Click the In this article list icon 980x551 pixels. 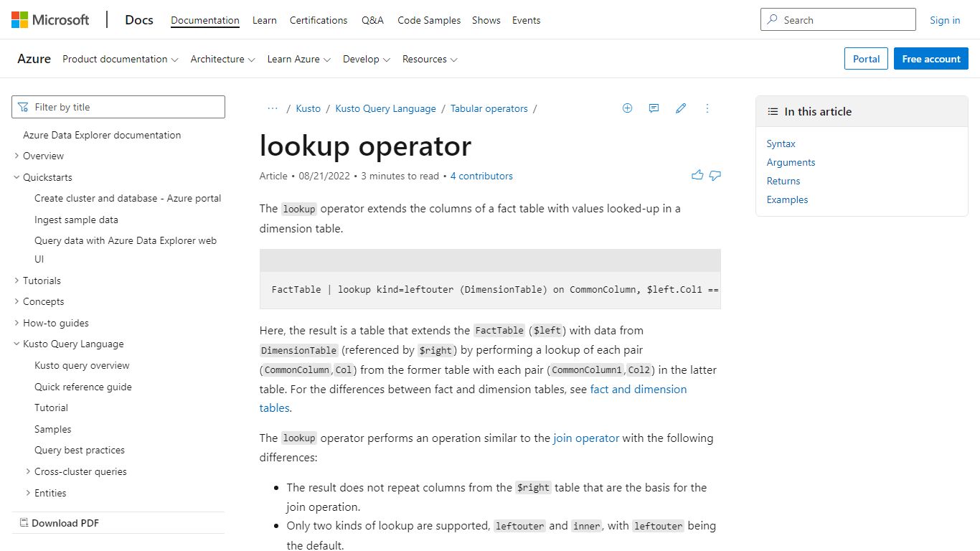773,111
